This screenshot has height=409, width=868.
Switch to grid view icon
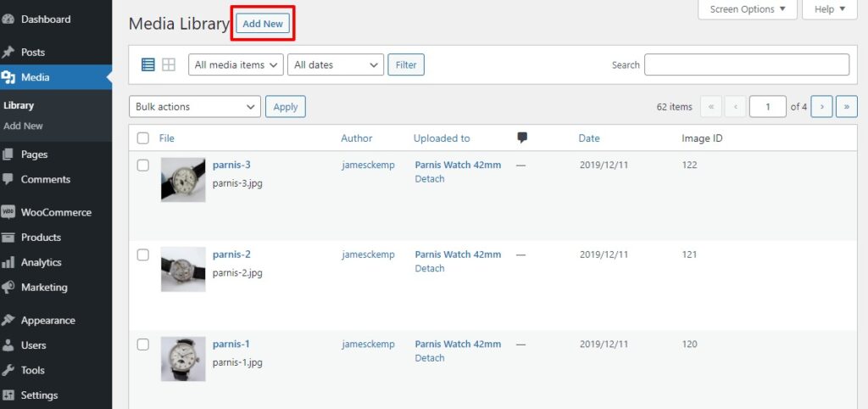169,64
